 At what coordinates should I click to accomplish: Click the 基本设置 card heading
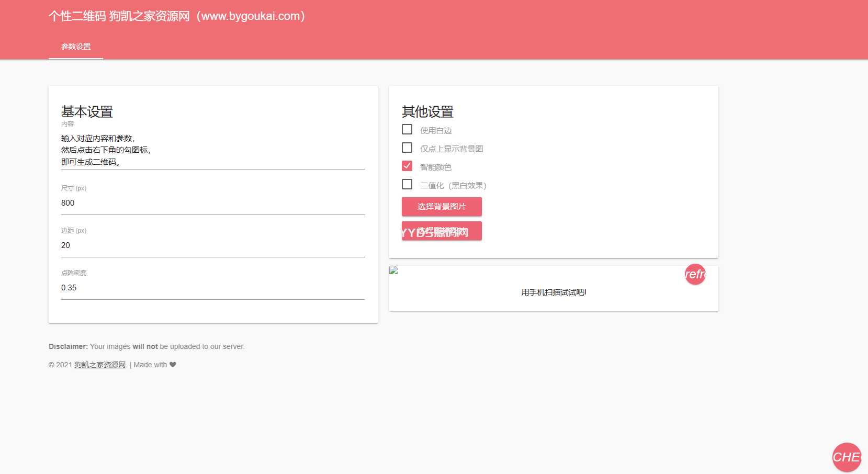(87, 111)
